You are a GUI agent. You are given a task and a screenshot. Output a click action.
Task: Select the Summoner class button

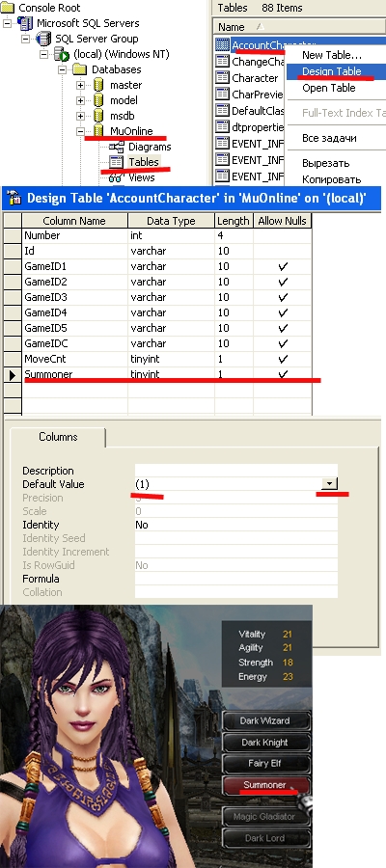click(x=264, y=785)
